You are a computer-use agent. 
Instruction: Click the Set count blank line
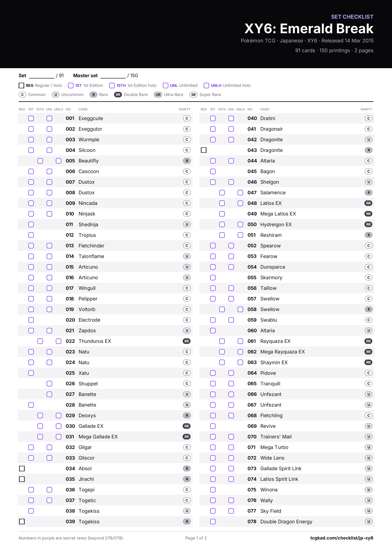point(42,76)
